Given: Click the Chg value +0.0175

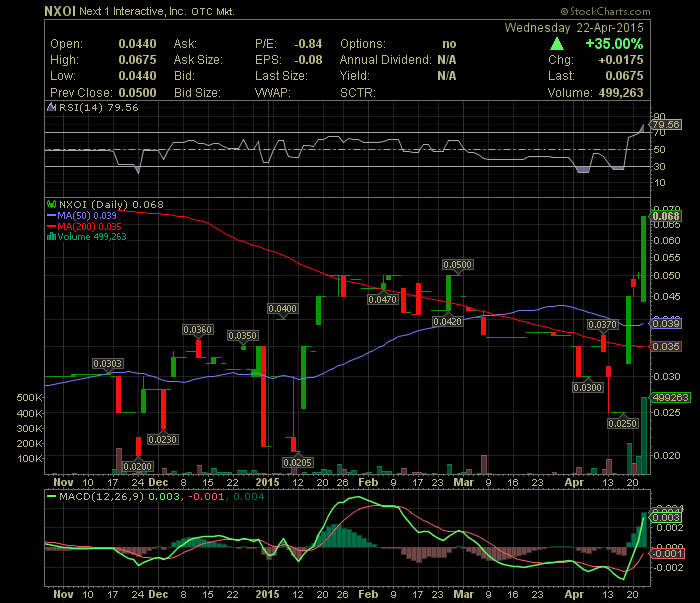Looking at the screenshot, I should [621, 60].
